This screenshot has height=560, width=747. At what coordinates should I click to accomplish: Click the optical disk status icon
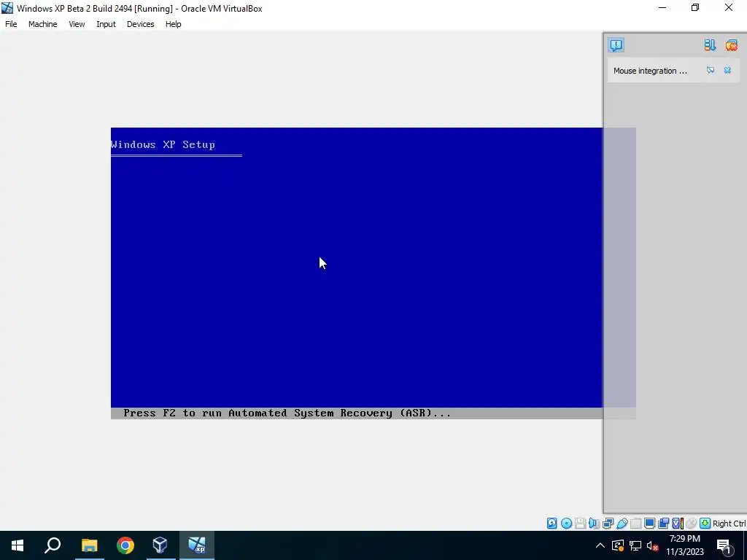[566, 524]
